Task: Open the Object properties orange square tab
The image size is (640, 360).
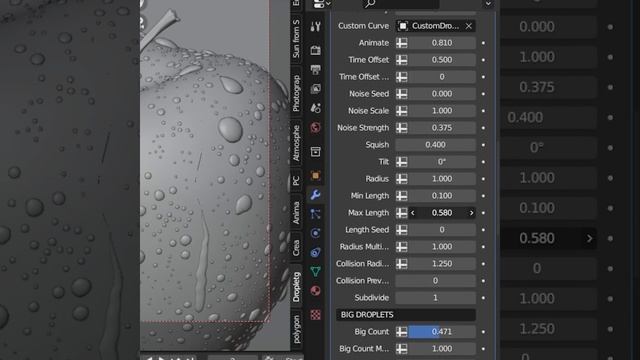Action: point(315,176)
